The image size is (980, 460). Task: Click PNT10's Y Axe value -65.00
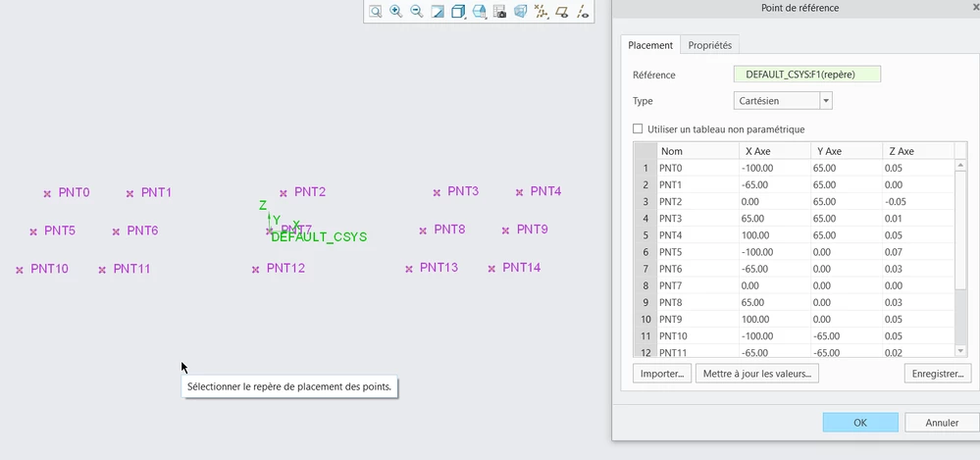pos(846,336)
